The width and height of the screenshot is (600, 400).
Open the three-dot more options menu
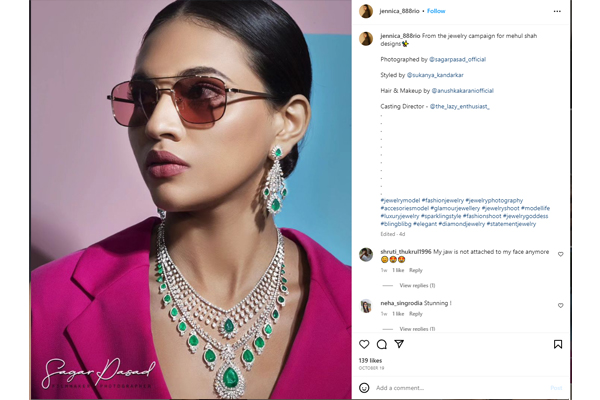[557, 11]
